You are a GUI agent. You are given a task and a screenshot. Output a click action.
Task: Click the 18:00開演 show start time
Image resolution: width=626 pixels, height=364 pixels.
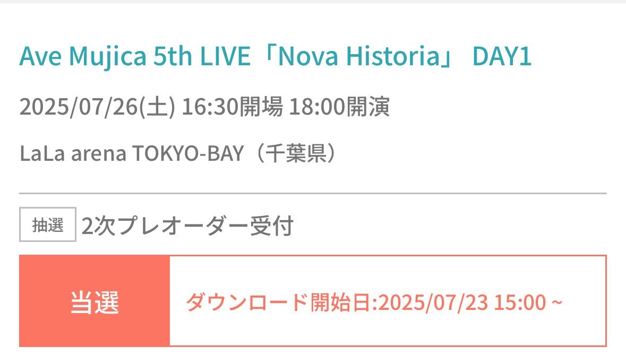pos(339,107)
